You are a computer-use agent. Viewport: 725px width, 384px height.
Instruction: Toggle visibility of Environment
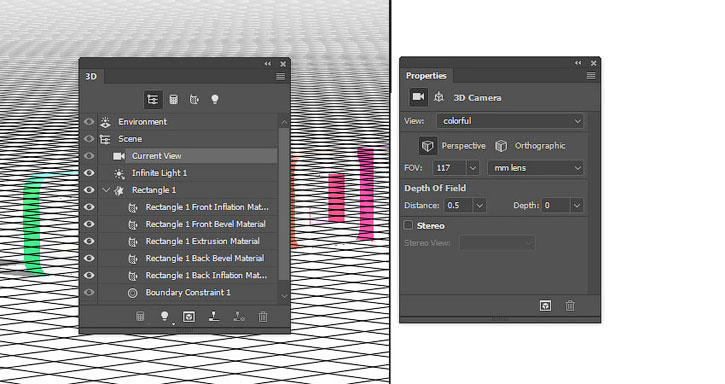pyautogui.click(x=89, y=122)
